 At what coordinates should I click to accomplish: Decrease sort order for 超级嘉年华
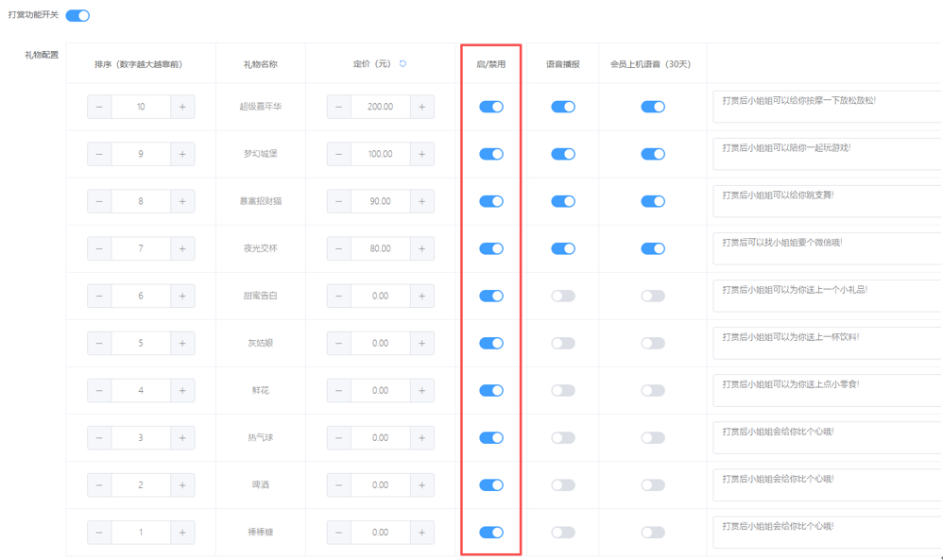tap(99, 107)
